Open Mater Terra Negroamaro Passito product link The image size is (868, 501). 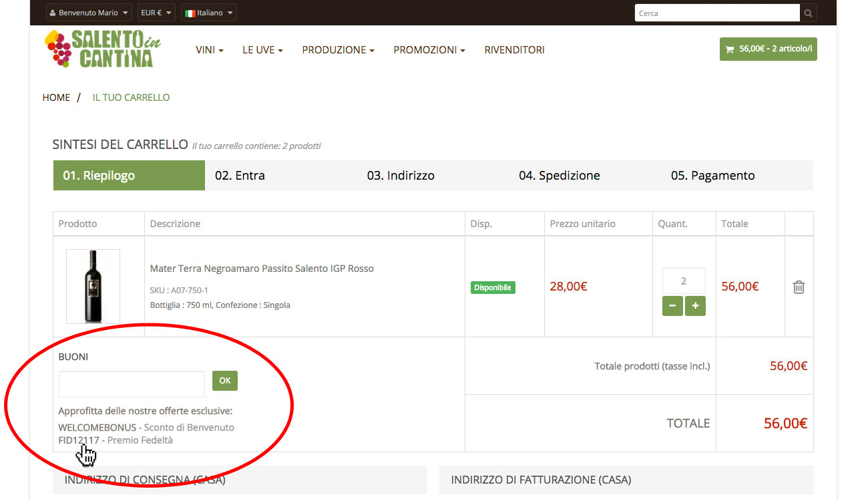[x=262, y=269]
